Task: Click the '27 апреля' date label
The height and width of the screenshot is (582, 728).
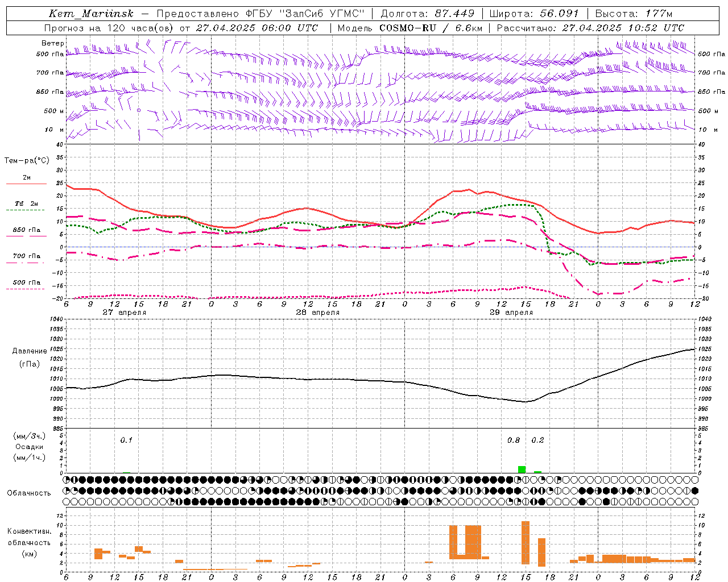Action: [x=124, y=313]
